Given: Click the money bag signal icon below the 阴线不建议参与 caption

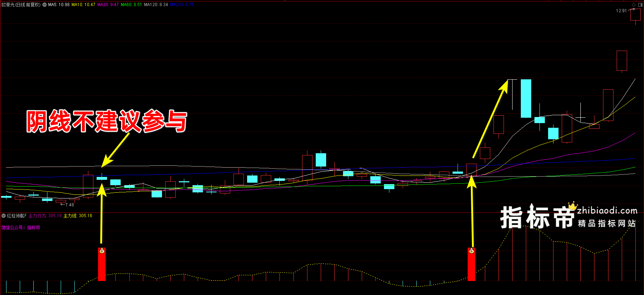Looking at the screenshot, I should tap(102, 250).
